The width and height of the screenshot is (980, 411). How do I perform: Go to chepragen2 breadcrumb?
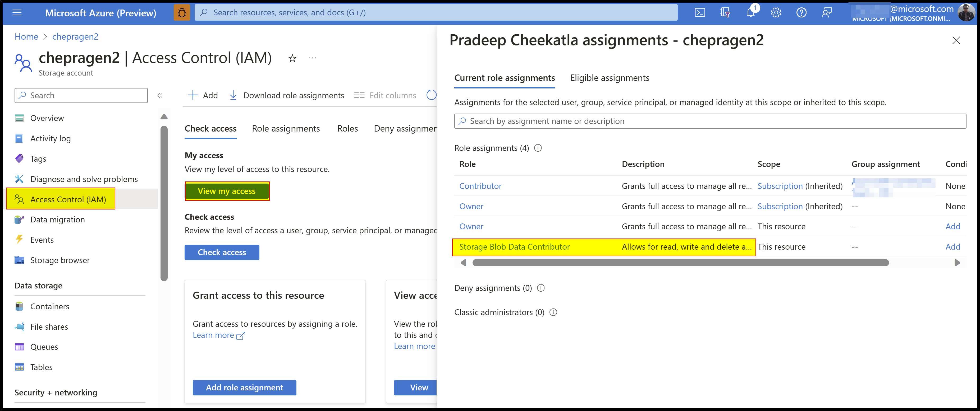[75, 36]
